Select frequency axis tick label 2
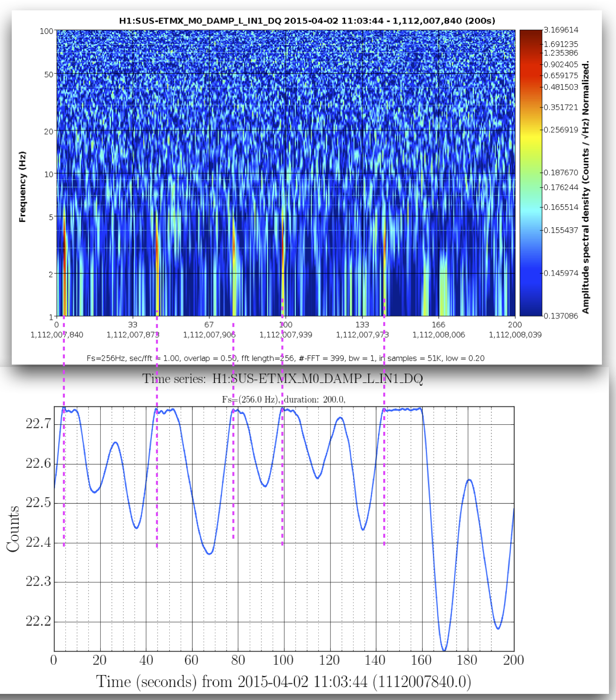 tap(51, 274)
